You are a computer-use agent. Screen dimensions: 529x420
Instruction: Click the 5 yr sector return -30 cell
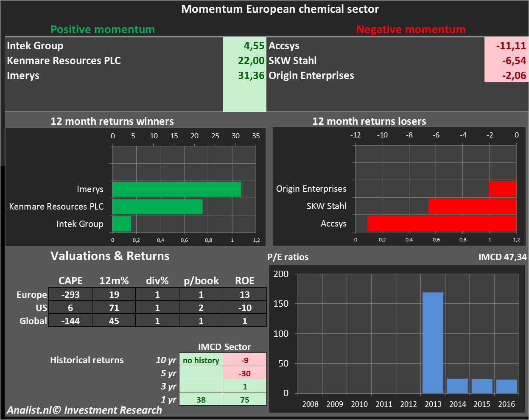coord(245,373)
